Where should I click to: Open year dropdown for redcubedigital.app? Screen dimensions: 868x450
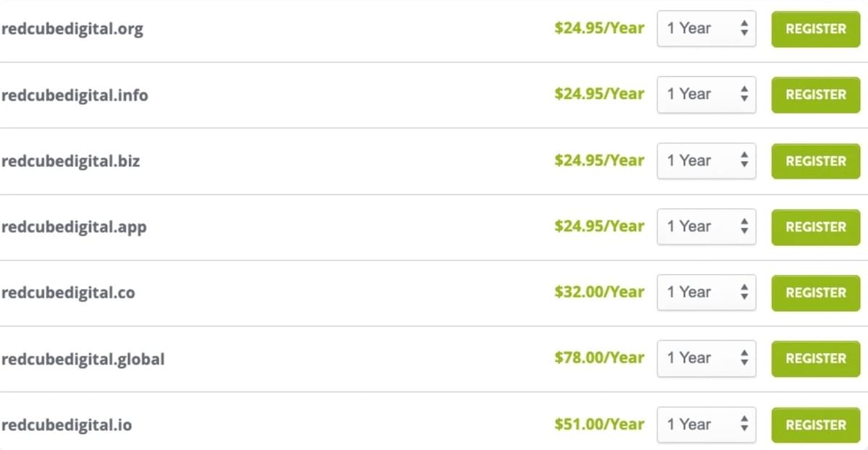706,227
